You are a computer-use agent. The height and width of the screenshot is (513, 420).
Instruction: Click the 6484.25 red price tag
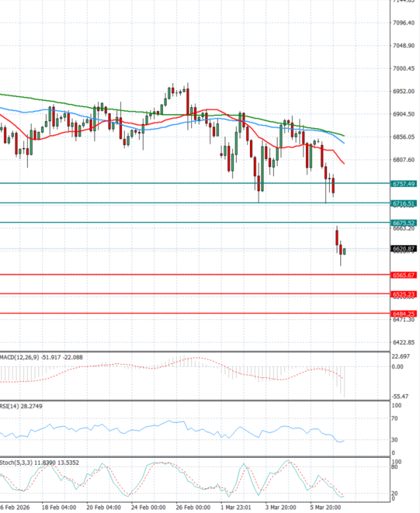[405, 314]
